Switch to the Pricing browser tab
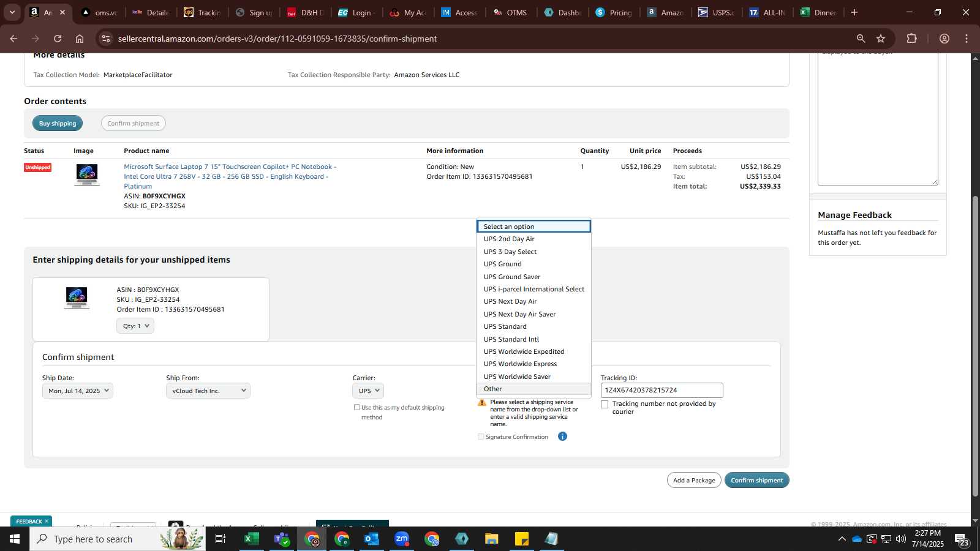The width and height of the screenshot is (980, 551). tap(614, 12)
